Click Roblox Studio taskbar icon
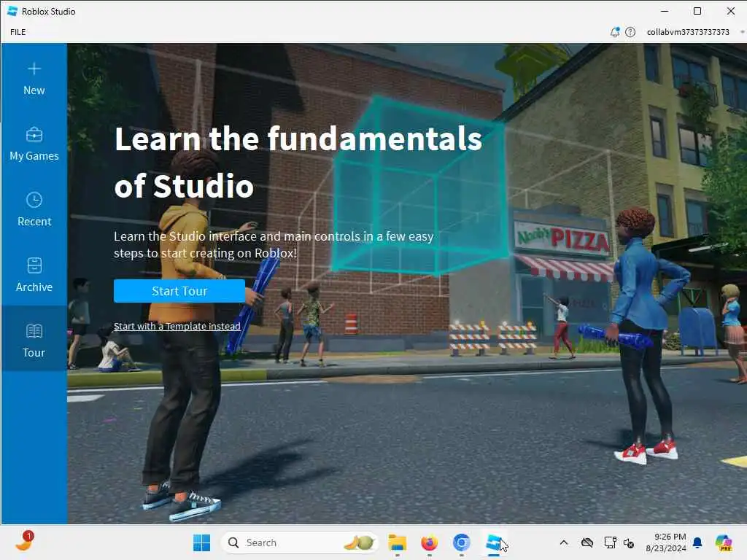 (494, 542)
